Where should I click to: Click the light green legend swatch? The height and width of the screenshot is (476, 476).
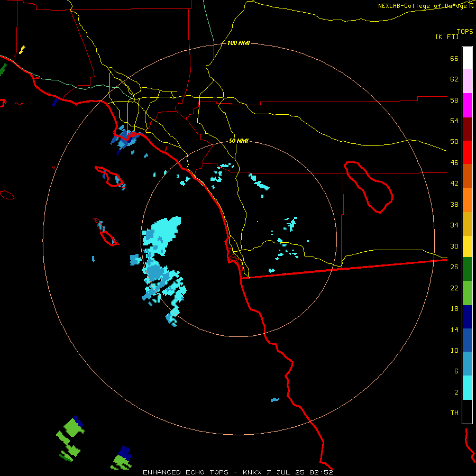click(467, 293)
